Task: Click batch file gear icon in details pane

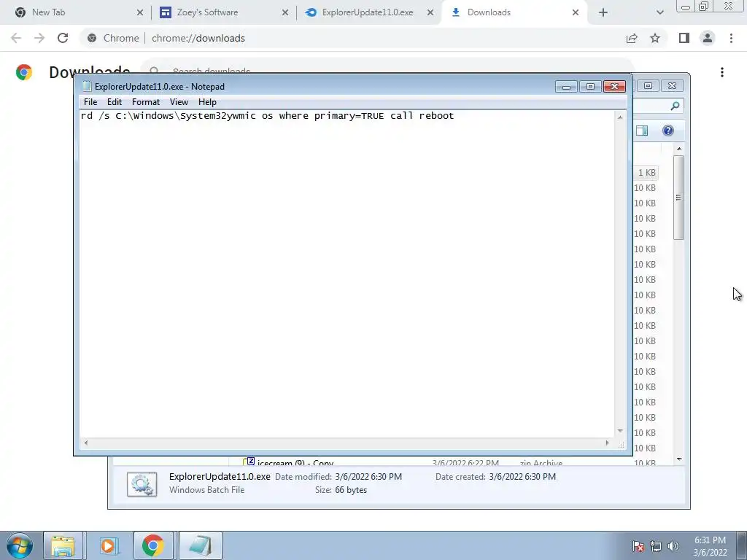Action: [x=142, y=484]
